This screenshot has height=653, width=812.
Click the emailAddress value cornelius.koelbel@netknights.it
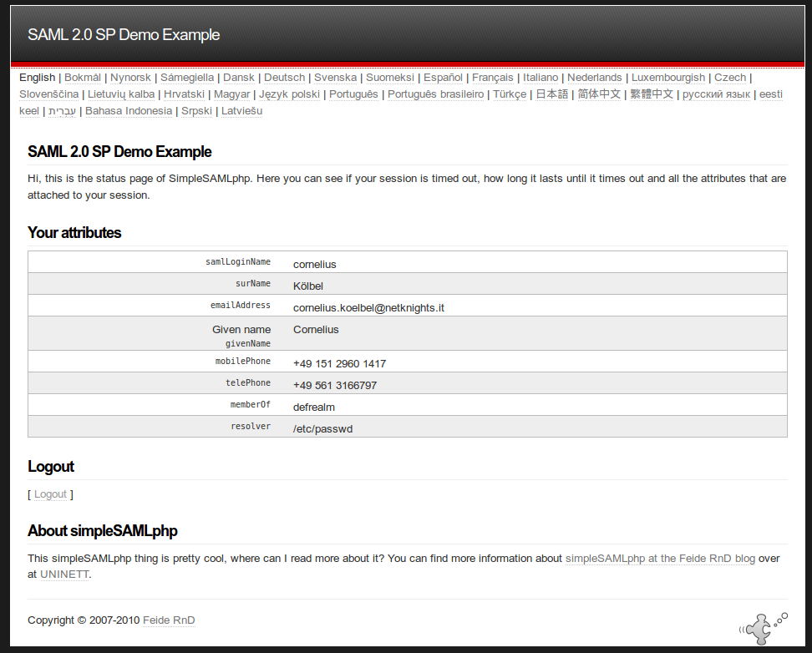[368, 307]
